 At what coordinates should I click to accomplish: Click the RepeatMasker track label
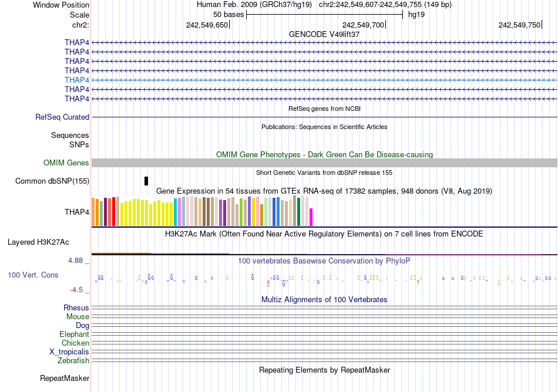65,378
